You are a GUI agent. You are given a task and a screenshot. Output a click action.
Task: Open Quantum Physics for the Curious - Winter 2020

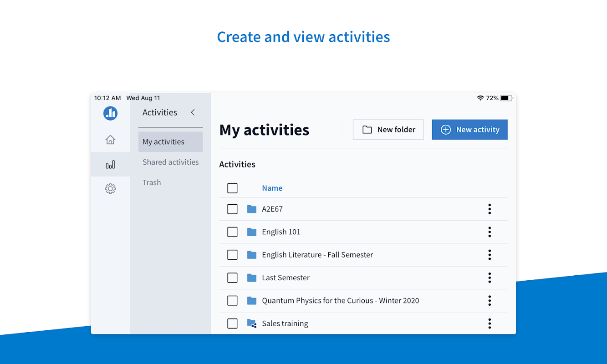click(340, 301)
